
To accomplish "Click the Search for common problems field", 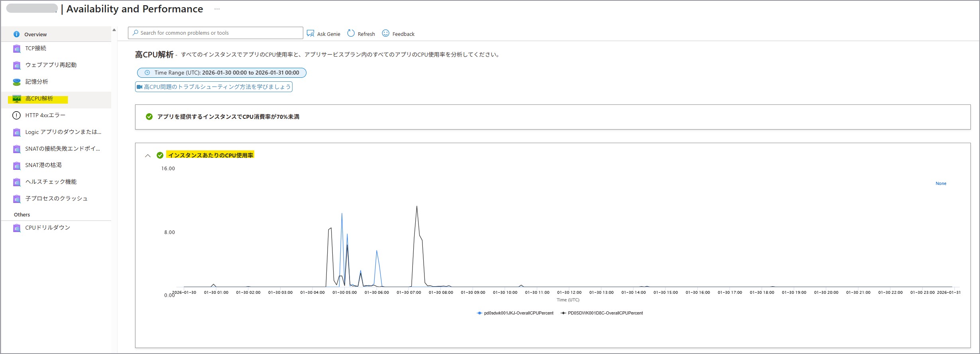I will 215,33.
